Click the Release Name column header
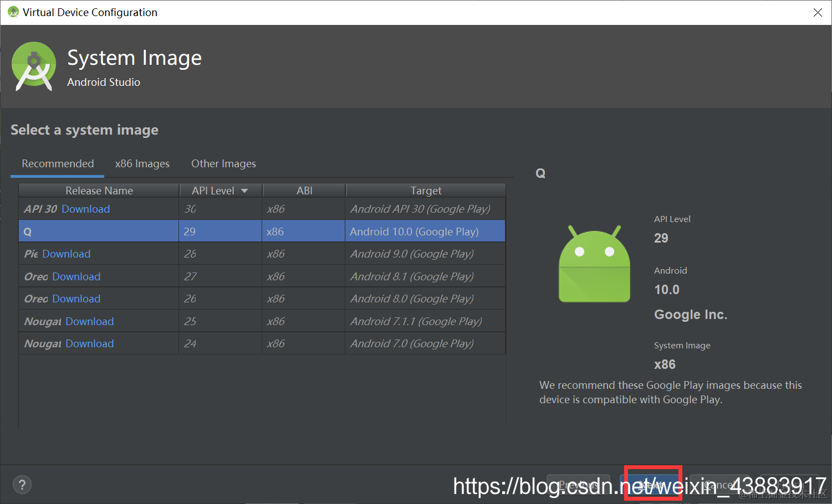This screenshot has width=832, height=504. [x=99, y=191]
